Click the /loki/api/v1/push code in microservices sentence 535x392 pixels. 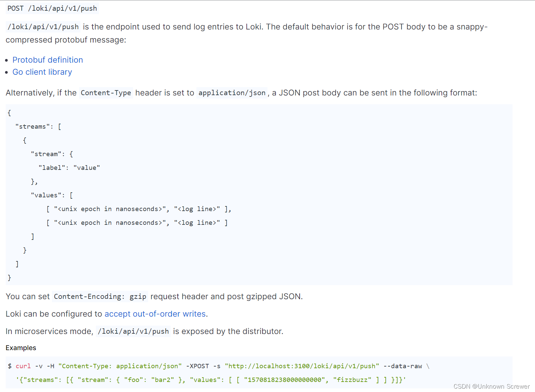click(133, 331)
